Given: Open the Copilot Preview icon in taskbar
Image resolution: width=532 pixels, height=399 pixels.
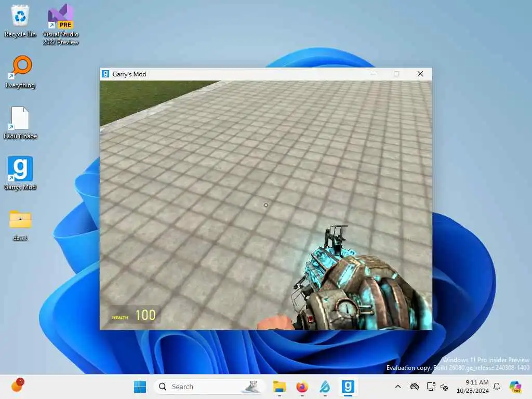Looking at the screenshot, I should (515, 387).
